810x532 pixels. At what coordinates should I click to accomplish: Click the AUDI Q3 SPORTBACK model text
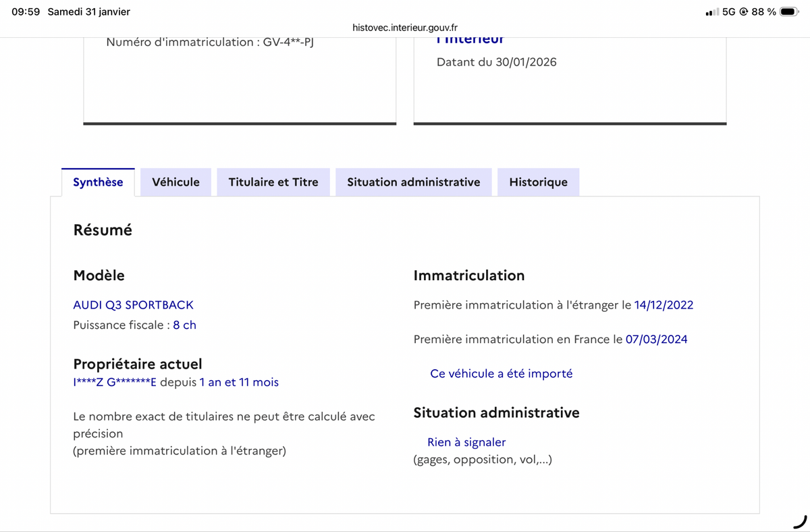(x=133, y=305)
